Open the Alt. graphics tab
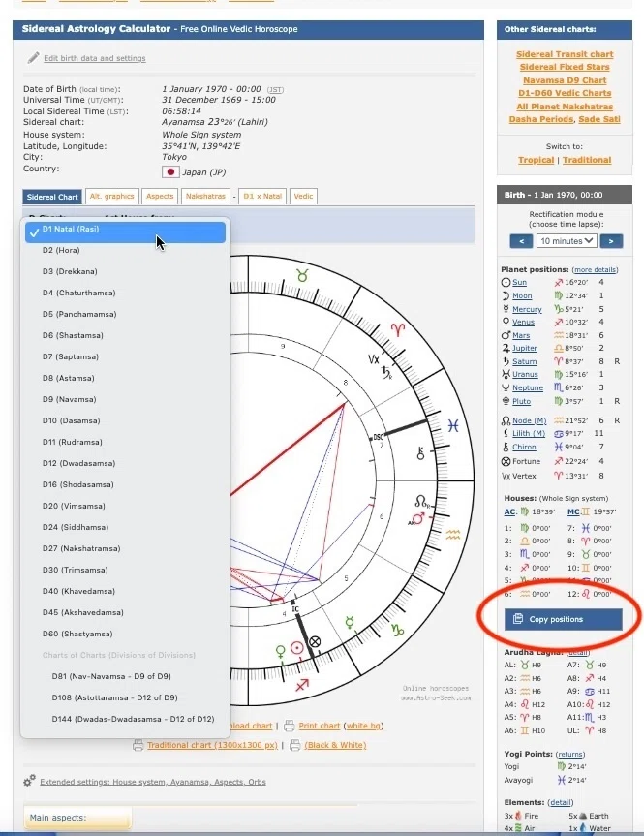 tap(112, 197)
